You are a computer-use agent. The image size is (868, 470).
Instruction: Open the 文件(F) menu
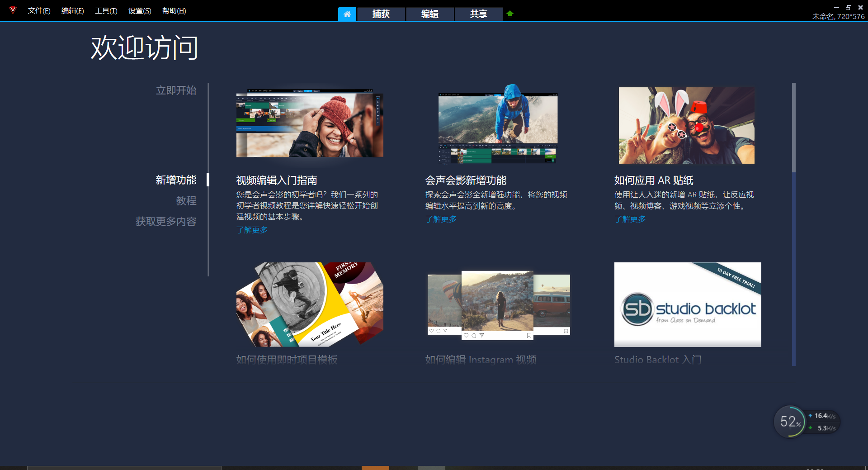tap(39, 10)
